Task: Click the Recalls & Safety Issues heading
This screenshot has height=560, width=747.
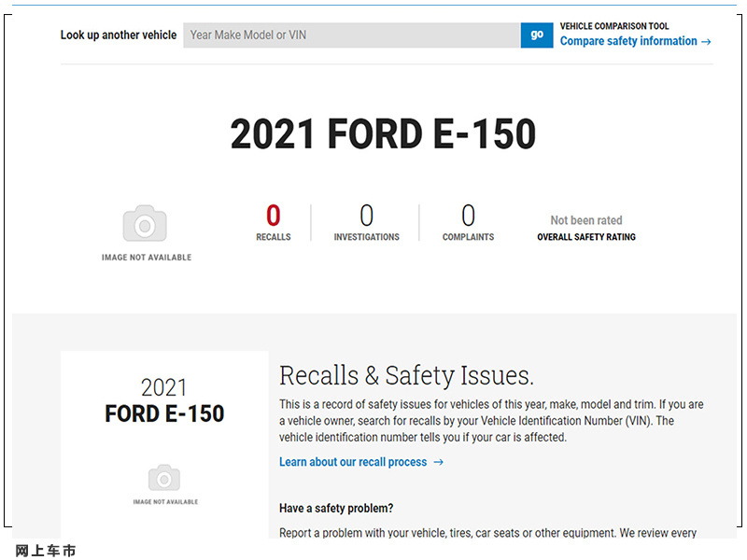Action: [x=406, y=376]
